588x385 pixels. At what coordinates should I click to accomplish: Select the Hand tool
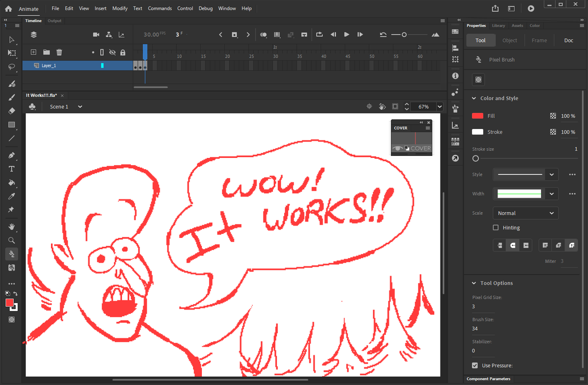click(x=12, y=227)
